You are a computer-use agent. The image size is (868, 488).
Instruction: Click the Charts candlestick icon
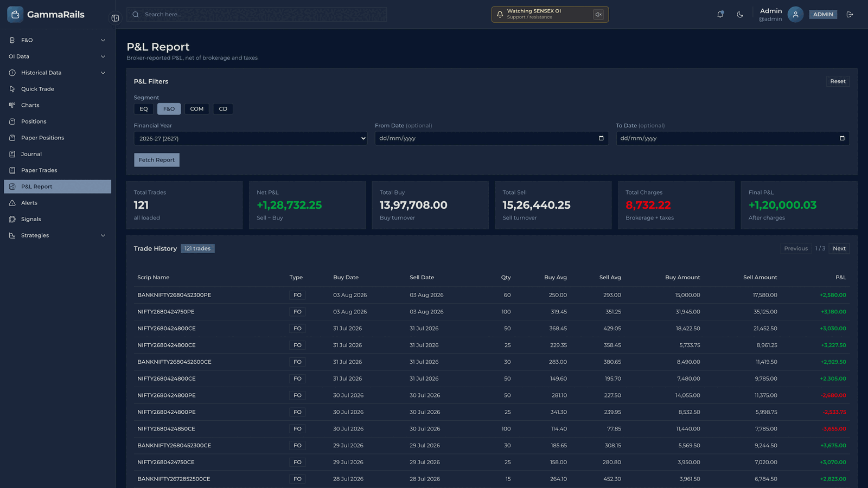click(12, 105)
